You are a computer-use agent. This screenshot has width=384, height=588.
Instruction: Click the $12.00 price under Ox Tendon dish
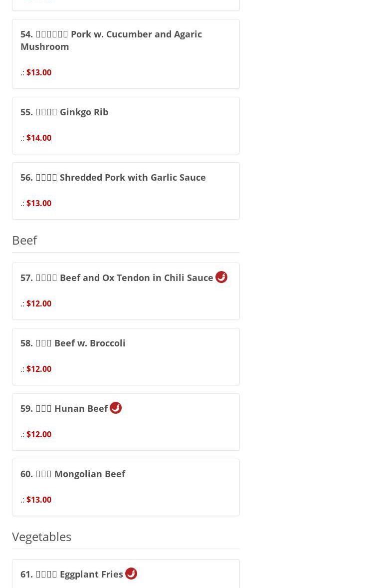(39, 303)
